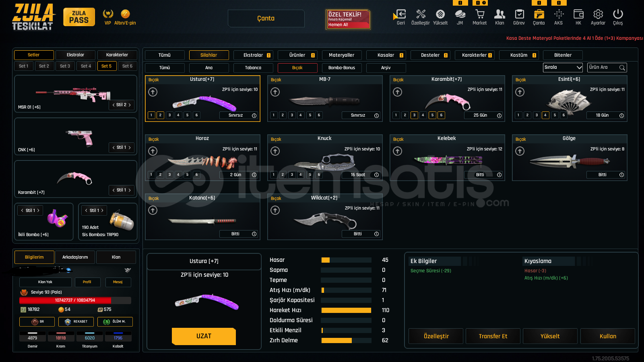The width and height of the screenshot is (644, 362).
Task: Click the next-style arrow for İkili Bomba
Action: coord(38,210)
